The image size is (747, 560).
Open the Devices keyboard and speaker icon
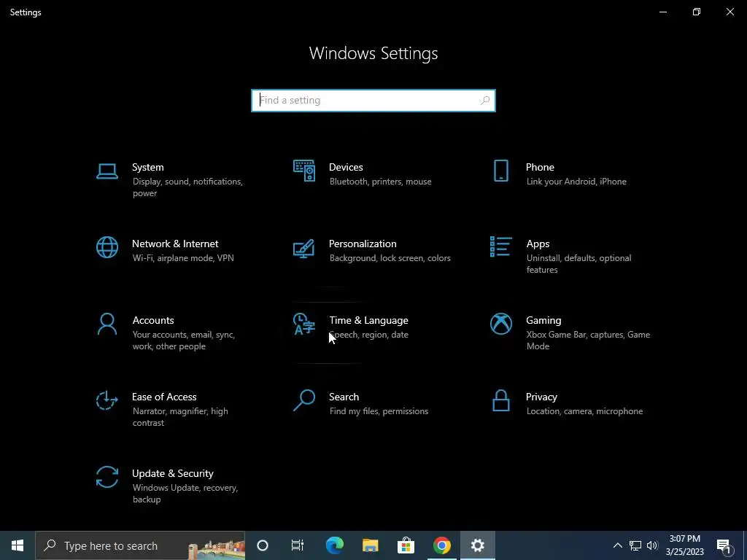pos(304,171)
